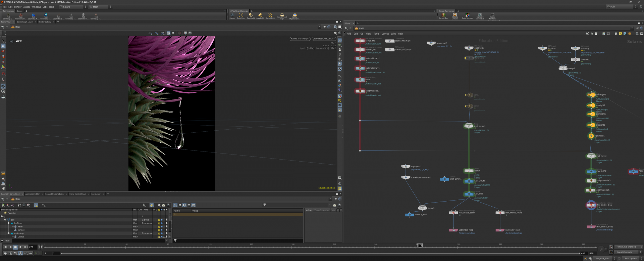Click the Camera shelf tool icon

pyautogui.click(x=232, y=15)
